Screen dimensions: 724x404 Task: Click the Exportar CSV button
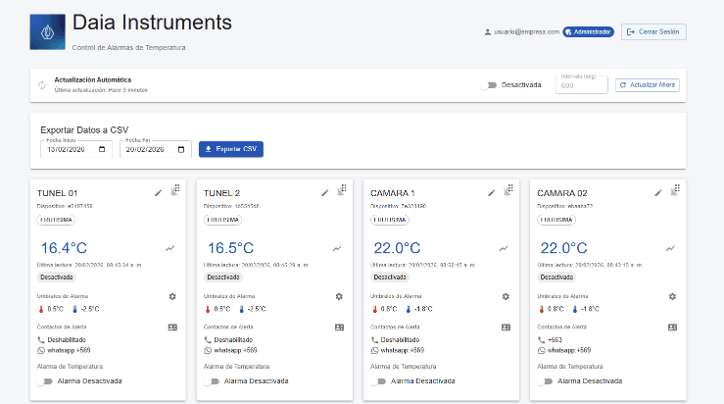(x=231, y=149)
